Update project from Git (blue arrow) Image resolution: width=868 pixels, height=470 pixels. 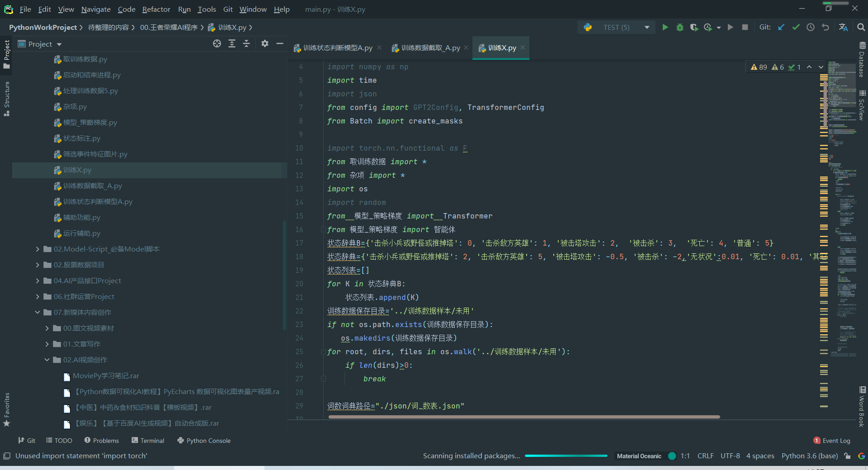point(781,27)
